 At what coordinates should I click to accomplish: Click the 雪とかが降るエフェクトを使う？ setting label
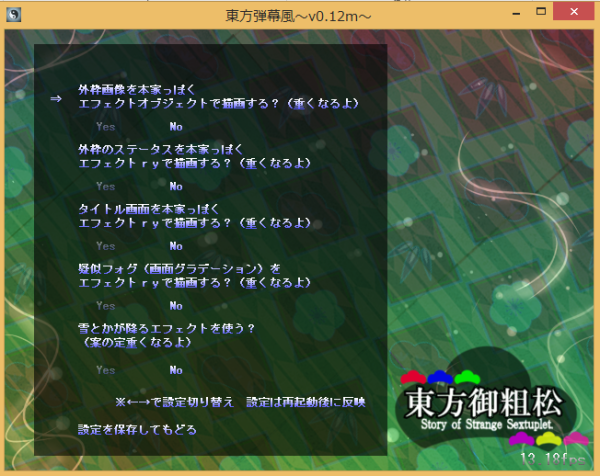click(x=166, y=328)
